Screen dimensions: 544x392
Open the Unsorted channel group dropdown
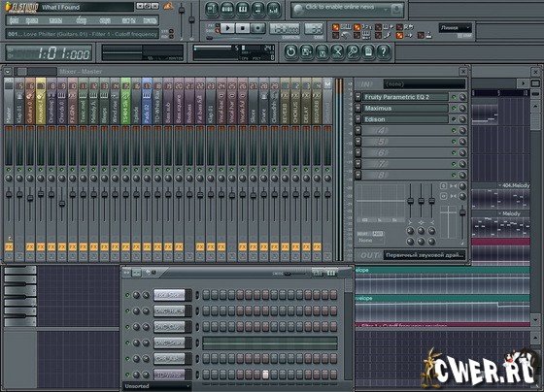click(157, 386)
